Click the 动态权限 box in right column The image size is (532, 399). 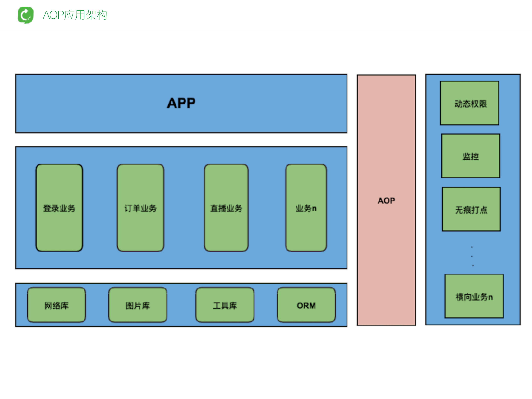point(469,103)
